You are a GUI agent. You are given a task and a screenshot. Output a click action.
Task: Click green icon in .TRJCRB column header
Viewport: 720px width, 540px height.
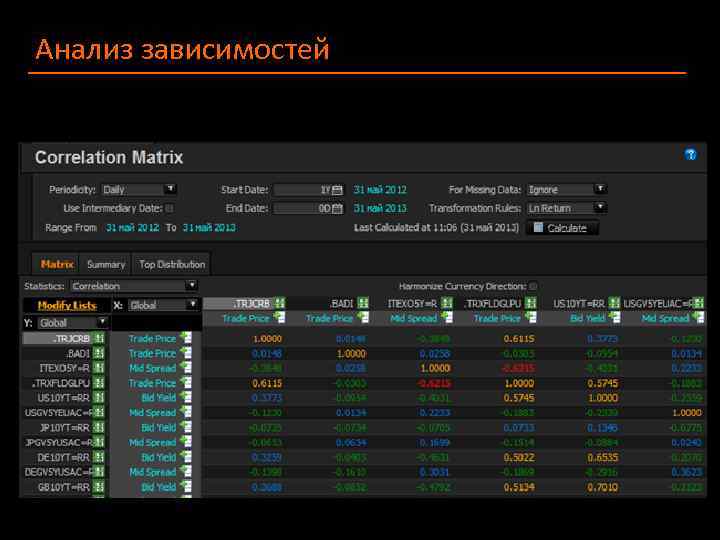point(279,303)
